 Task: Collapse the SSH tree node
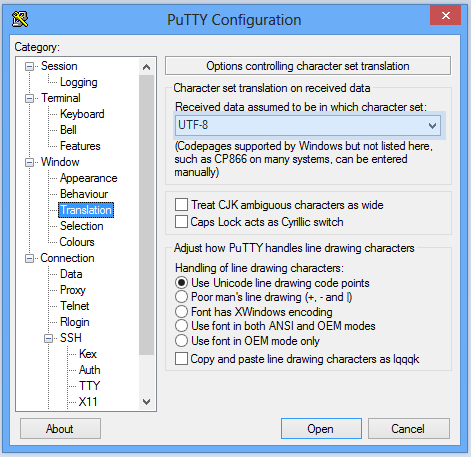49,338
